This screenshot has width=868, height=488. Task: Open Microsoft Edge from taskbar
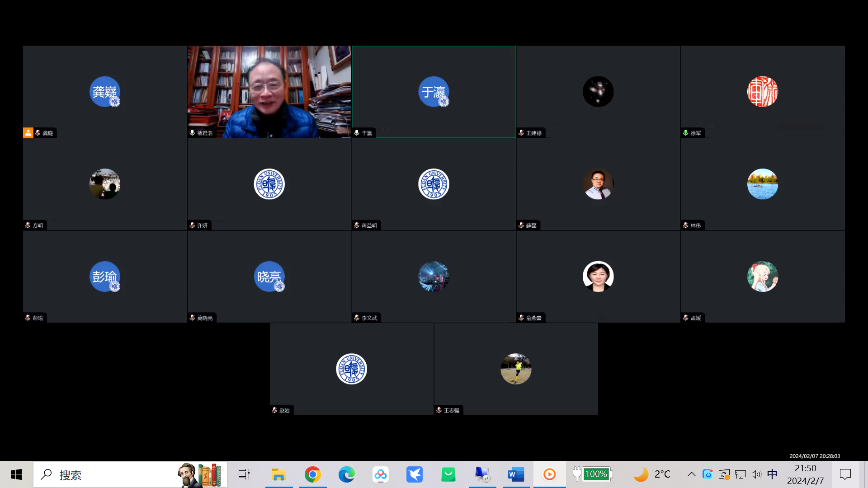(x=346, y=474)
